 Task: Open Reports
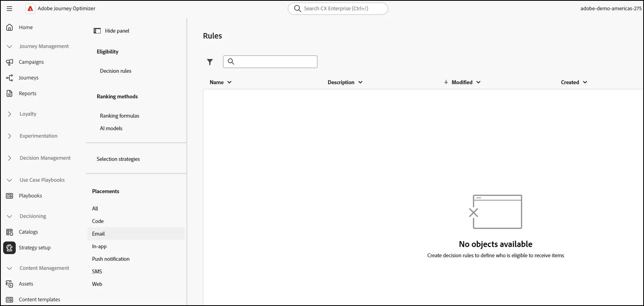pos(28,93)
